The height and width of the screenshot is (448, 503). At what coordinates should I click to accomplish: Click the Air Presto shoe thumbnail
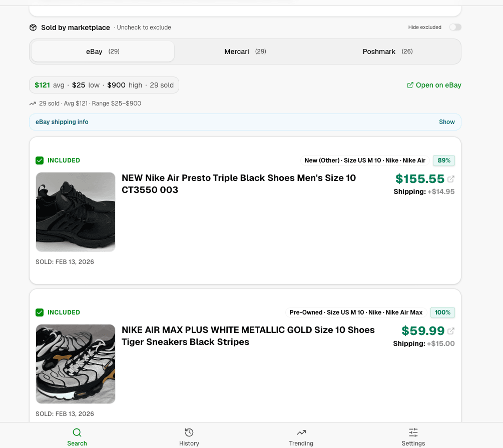pyautogui.click(x=75, y=211)
